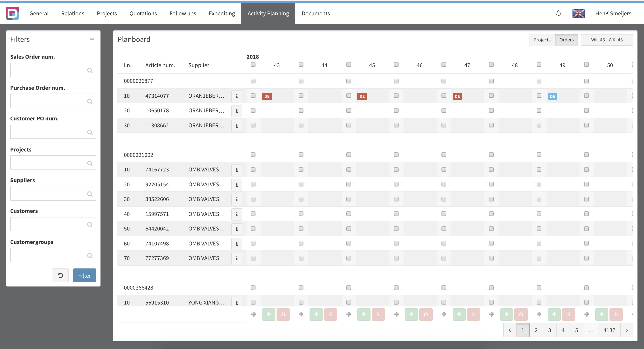This screenshot has width=644, height=349.
Task: Open the Follow ups menu
Action: [183, 13]
